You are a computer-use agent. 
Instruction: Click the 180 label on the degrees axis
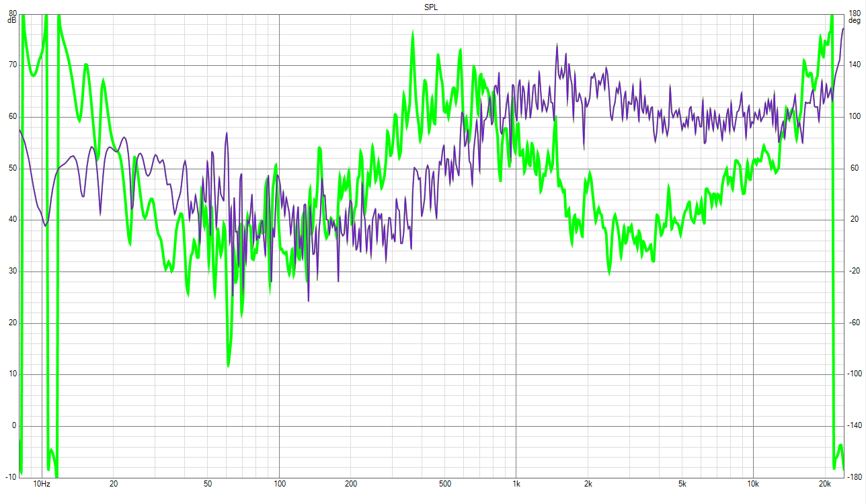point(855,13)
